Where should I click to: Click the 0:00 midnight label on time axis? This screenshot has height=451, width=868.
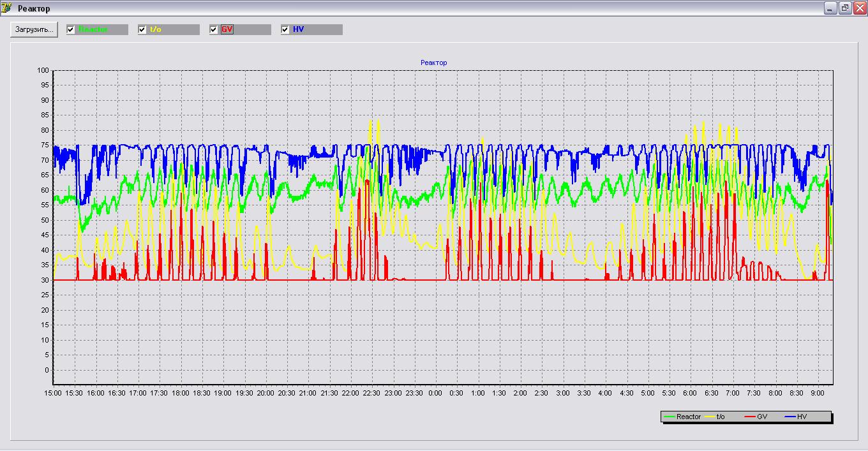(x=435, y=394)
